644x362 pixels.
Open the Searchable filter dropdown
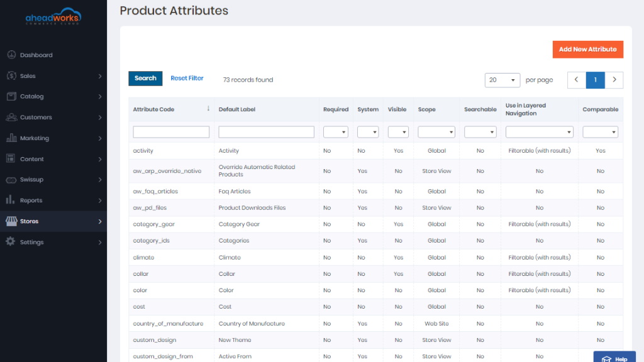(480, 132)
